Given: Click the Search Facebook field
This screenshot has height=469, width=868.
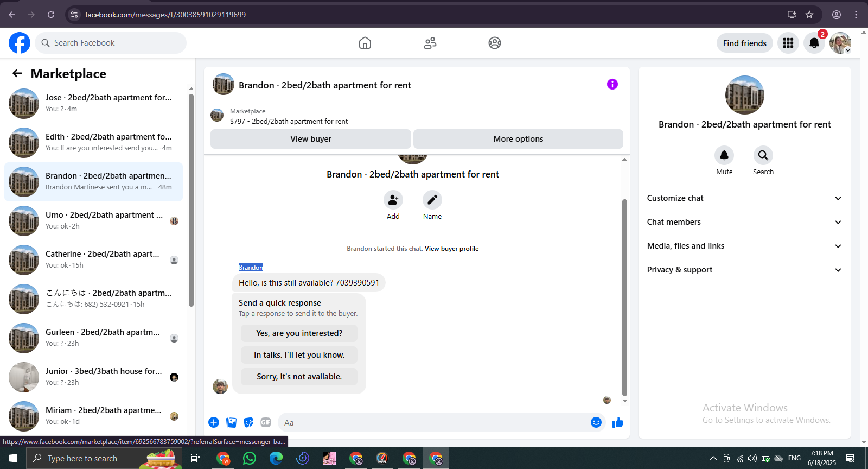Looking at the screenshot, I should click(111, 43).
